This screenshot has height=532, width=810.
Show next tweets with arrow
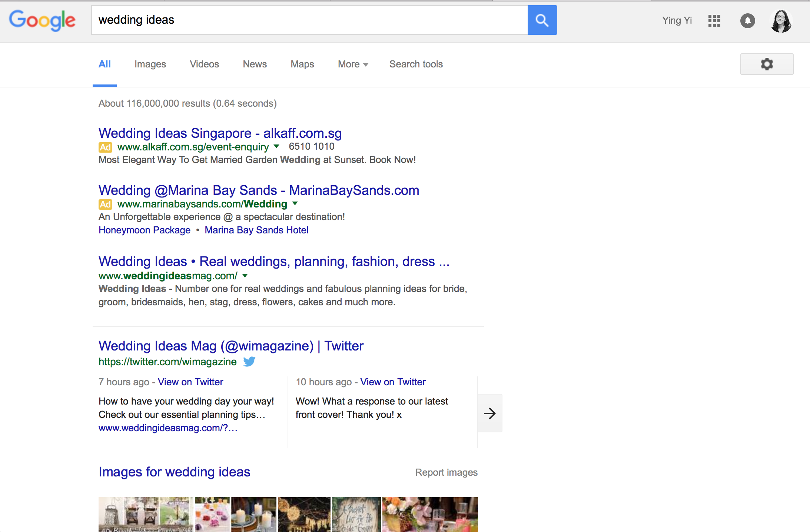click(489, 413)
